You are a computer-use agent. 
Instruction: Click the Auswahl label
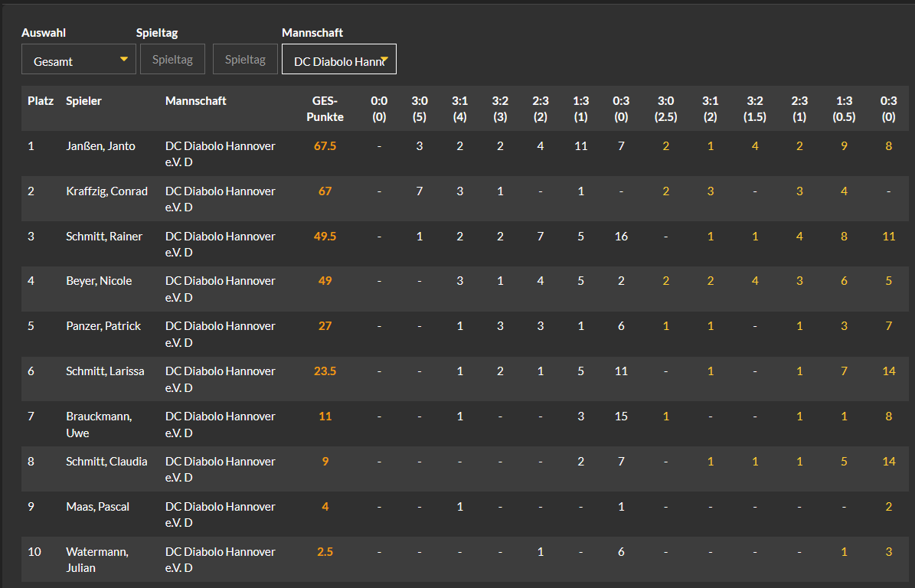[44, 33]
